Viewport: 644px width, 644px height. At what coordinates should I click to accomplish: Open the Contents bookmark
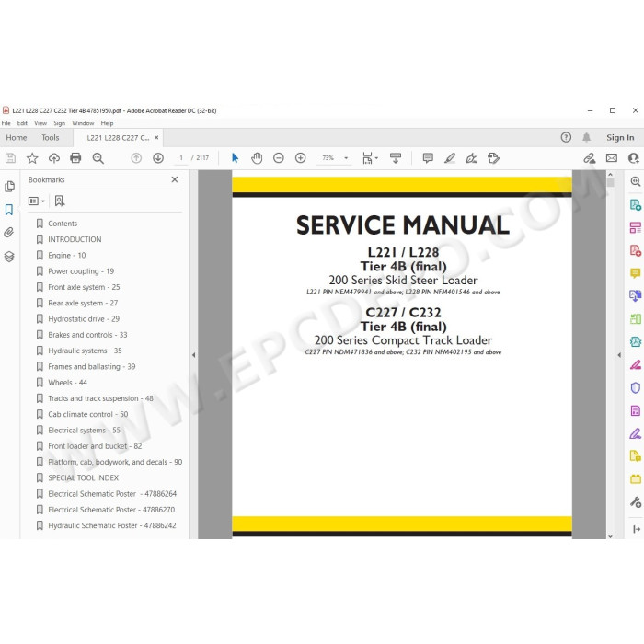tap(63, 224)
